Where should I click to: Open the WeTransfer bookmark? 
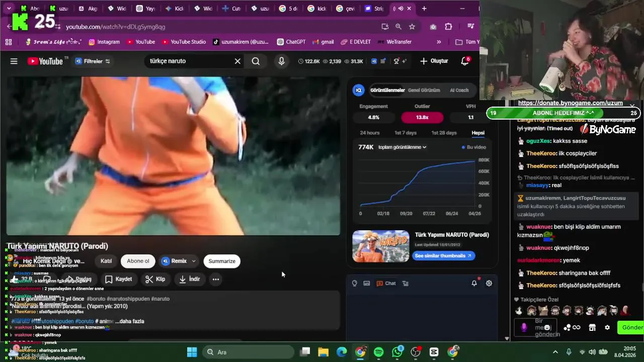click(x=394, y=42)
